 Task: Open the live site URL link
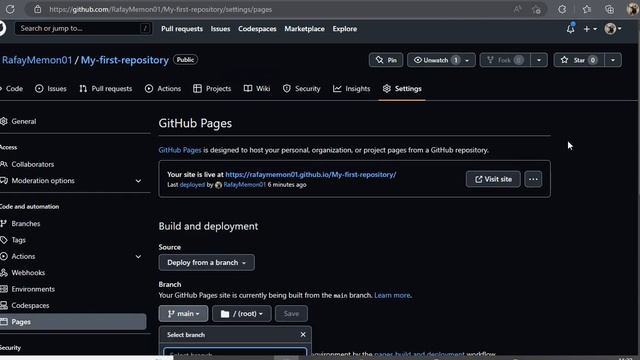tap(311, 174)
